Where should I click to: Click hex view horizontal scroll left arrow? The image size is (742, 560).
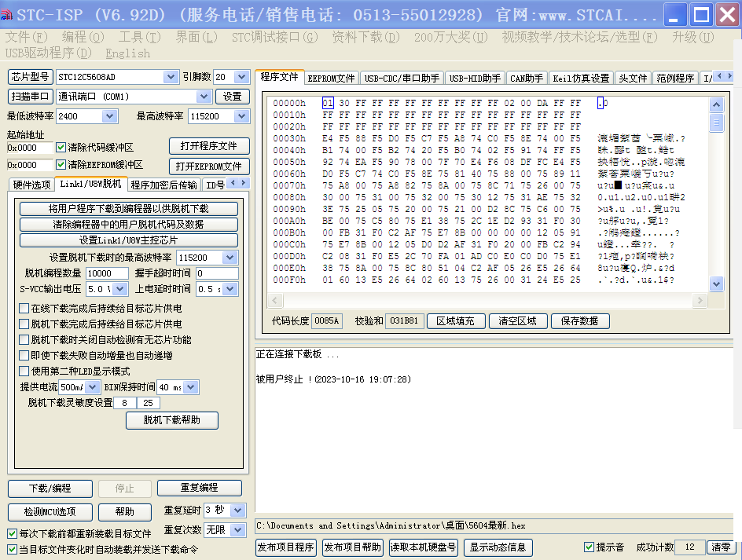(x=275, y=300)
